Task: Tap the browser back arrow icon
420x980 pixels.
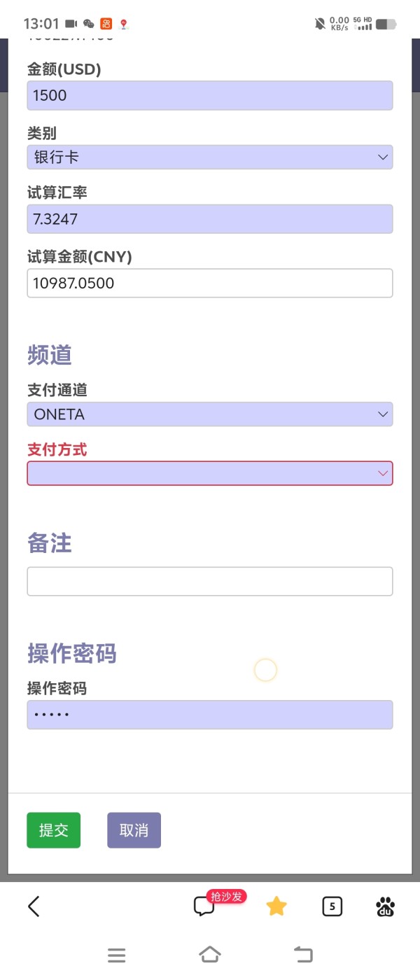Action: pyautogui.click(x=34, y=907)
